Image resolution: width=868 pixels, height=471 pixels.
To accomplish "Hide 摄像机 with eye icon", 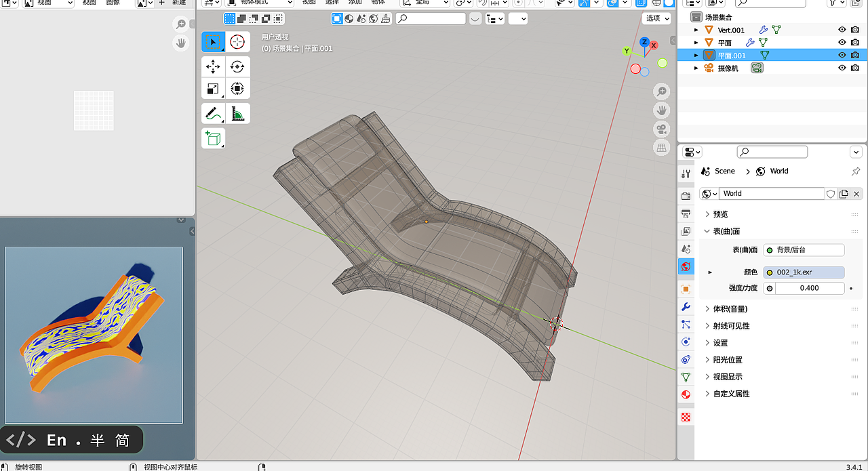I will click(842, 68).
